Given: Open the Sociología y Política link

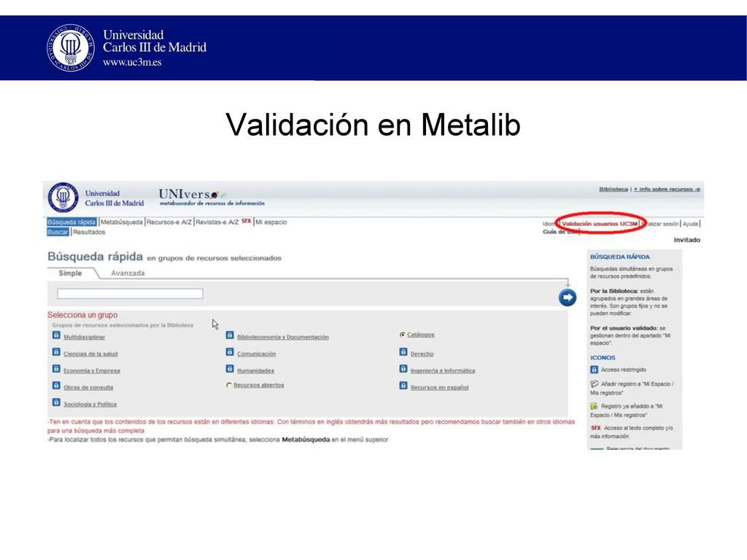Looking at the screenshot, I should (90, 404).
